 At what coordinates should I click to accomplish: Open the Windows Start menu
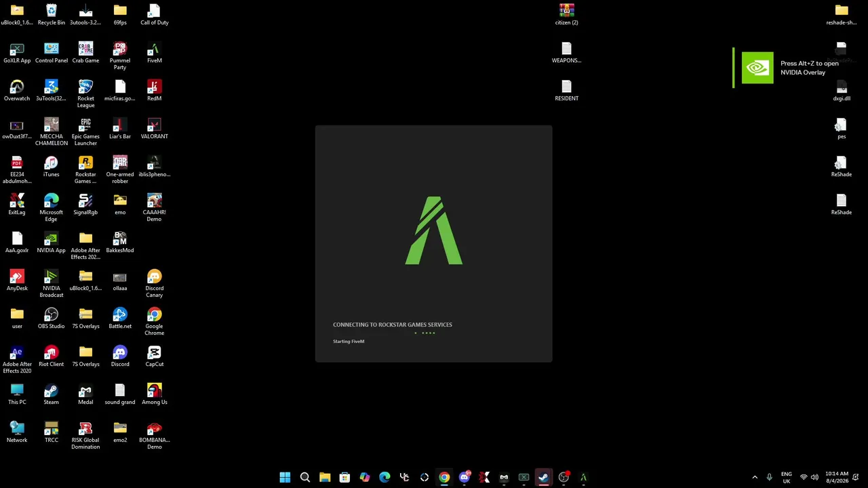[x=285, y=477]
